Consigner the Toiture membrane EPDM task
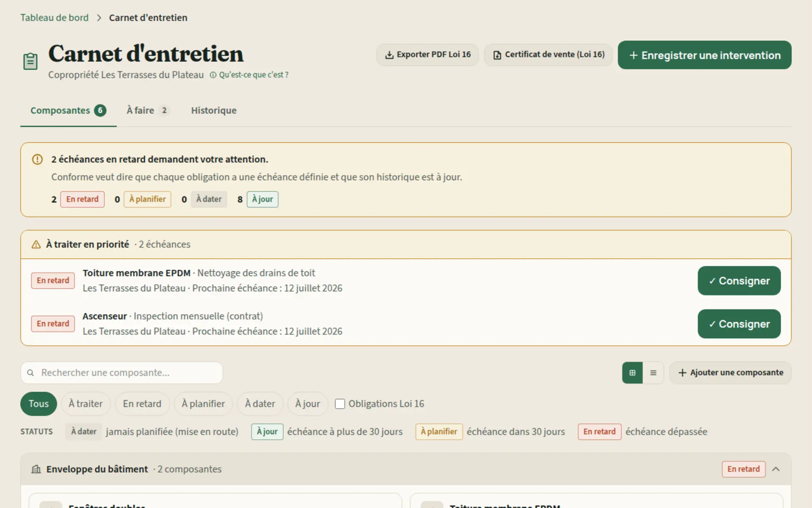Viewport: 812px width, 508px height. click(739, 281)
